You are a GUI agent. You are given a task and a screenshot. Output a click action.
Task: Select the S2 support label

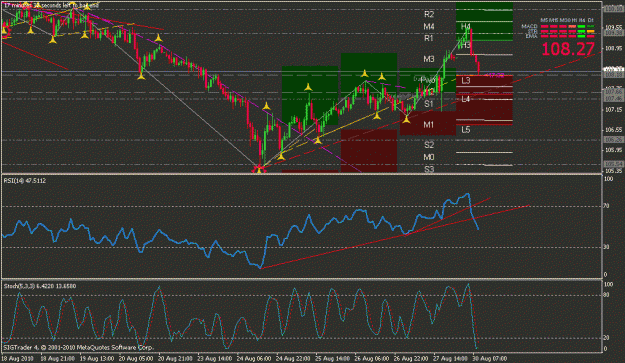(x=429, y=145)
